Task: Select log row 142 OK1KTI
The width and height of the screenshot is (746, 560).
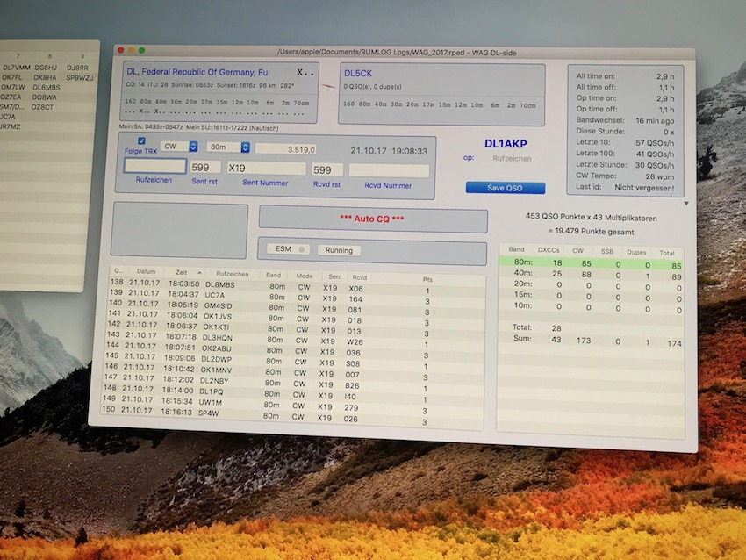Action: 295,330
